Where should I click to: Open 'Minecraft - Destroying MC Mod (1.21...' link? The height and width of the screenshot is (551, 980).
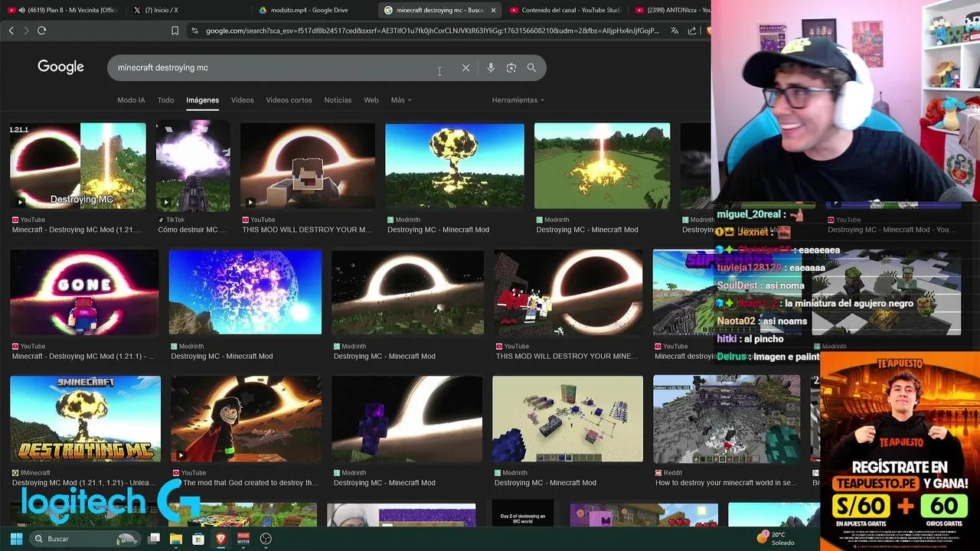[77, 230]
